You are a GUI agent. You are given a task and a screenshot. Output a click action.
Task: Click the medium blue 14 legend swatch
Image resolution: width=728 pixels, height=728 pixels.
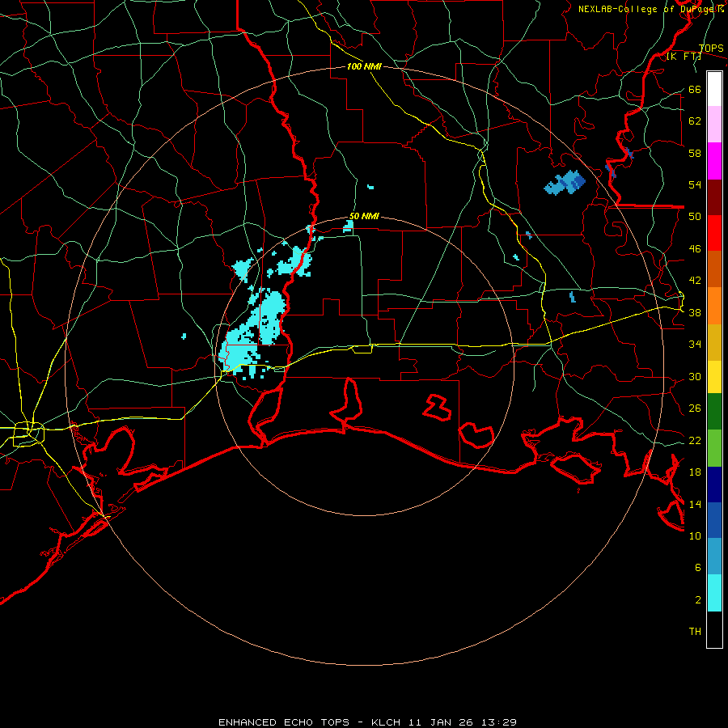pos(714,520)
